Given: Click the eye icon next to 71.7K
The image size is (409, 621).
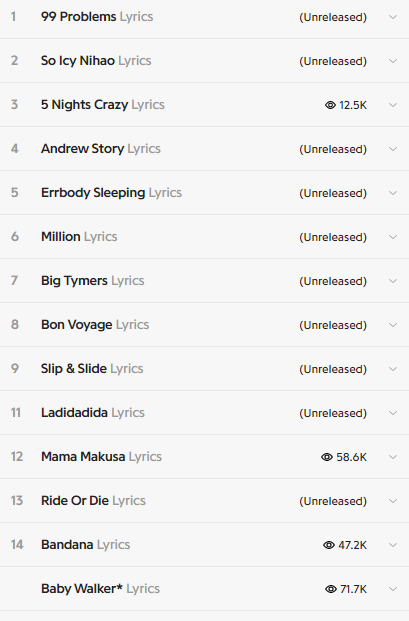Looking at the screenshot, I should click(x=331, y=589).
